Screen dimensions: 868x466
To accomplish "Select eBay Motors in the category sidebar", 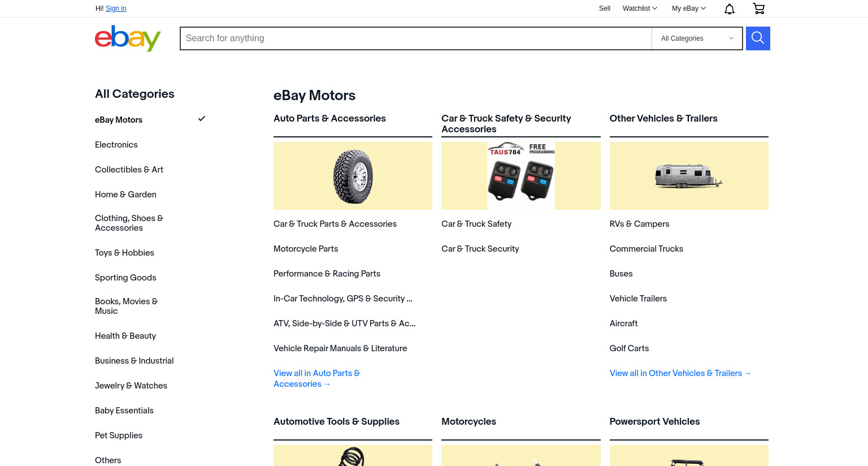I will tap(119, 120).
